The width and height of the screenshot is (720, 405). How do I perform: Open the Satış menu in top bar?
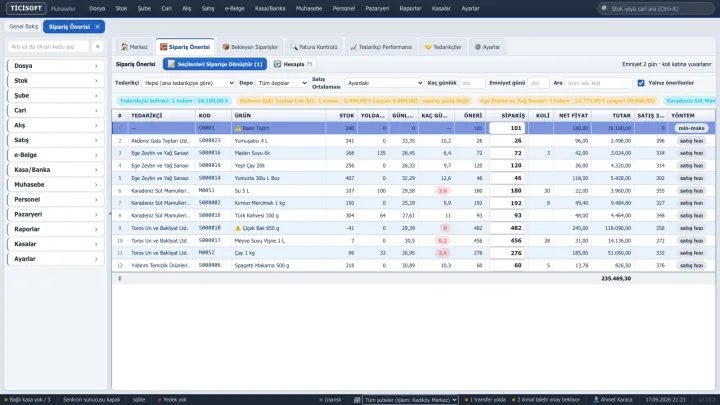208,8
